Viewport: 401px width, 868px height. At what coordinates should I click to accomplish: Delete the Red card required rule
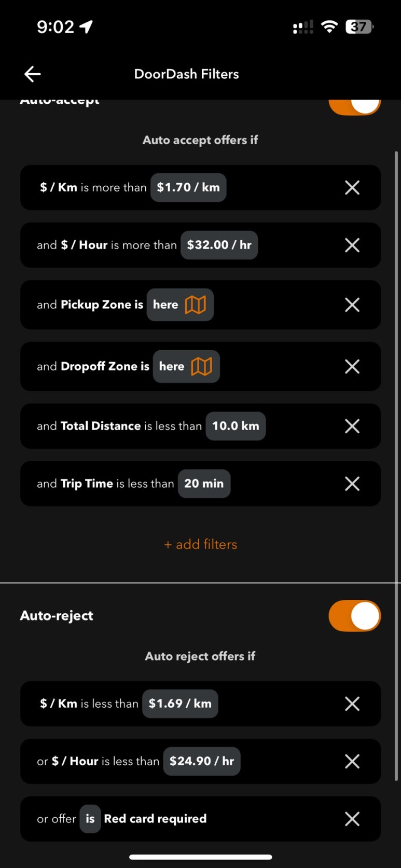352,819
